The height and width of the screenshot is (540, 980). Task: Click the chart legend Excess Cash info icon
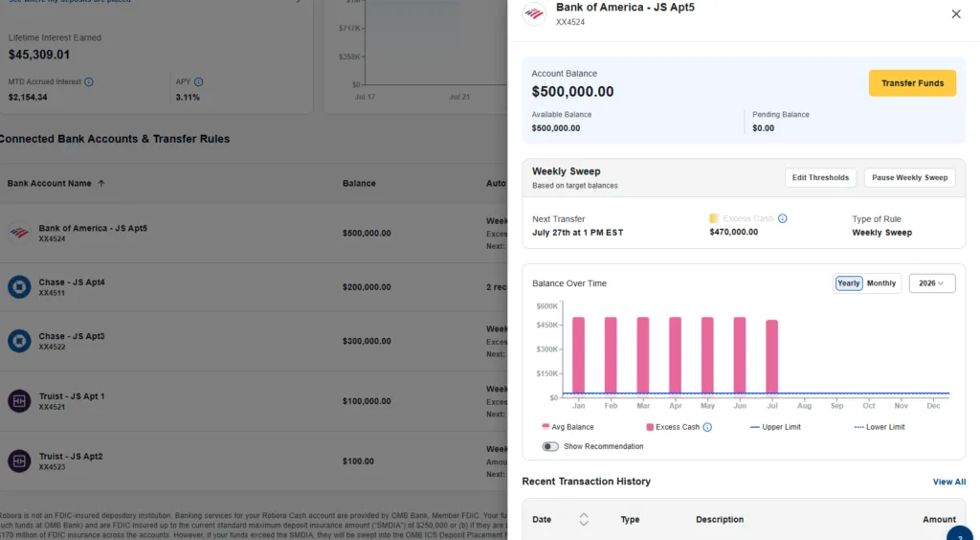tap(707, 427)
